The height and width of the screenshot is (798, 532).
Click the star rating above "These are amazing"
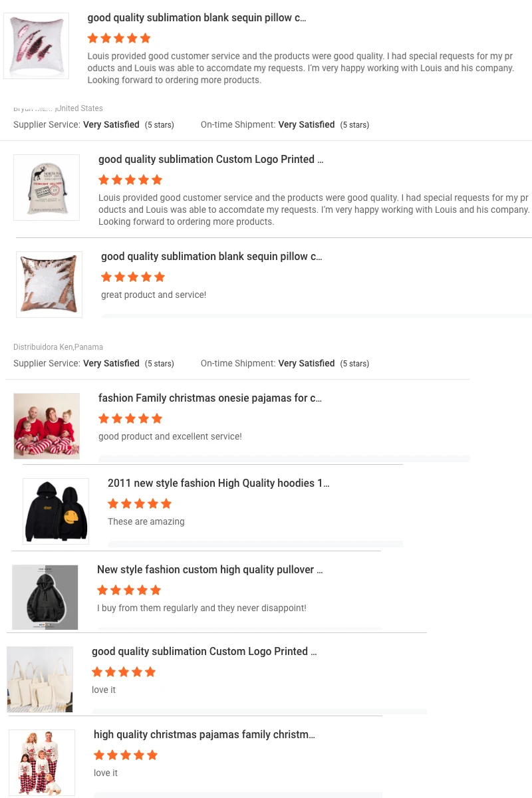click(x=140, y=503)
